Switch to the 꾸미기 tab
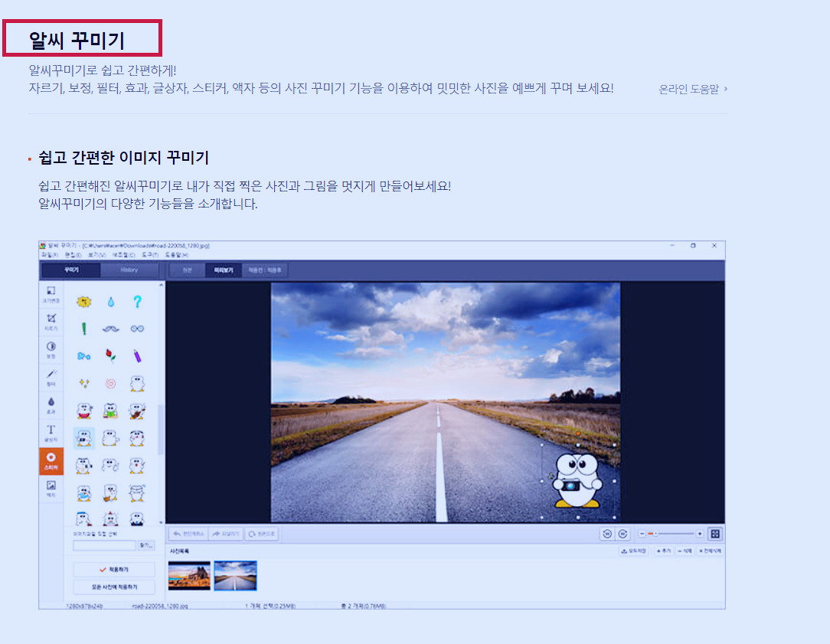The height and width of the screenshot is (644, 830). 71,270
